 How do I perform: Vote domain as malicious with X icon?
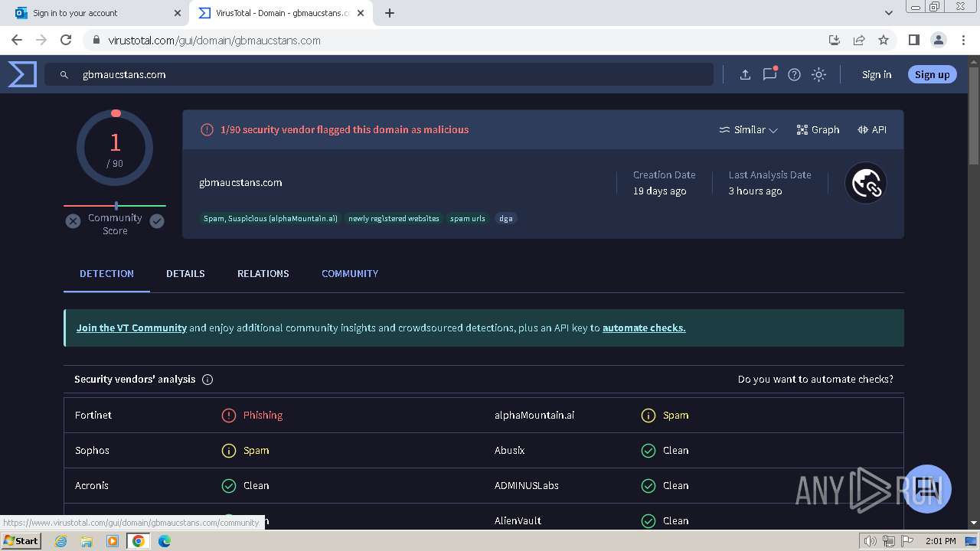coord(73,221)
